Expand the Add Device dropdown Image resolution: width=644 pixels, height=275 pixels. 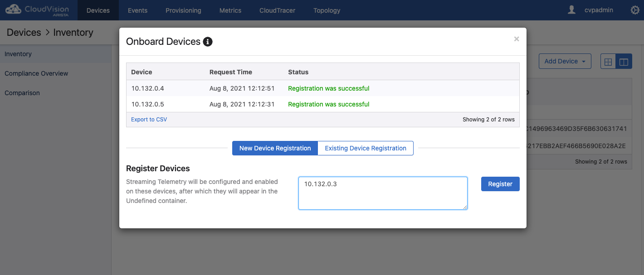(565, 61)
